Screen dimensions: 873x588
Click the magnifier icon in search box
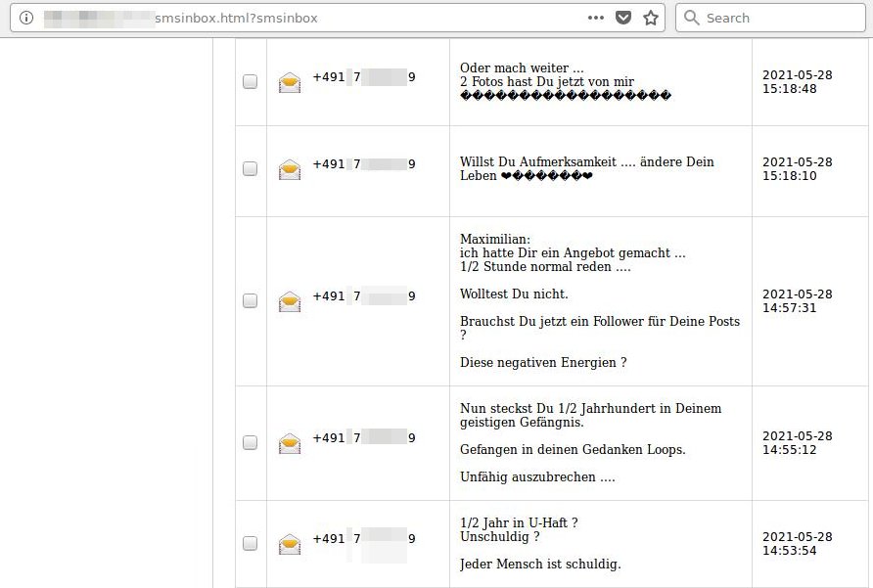pos(692,18)
